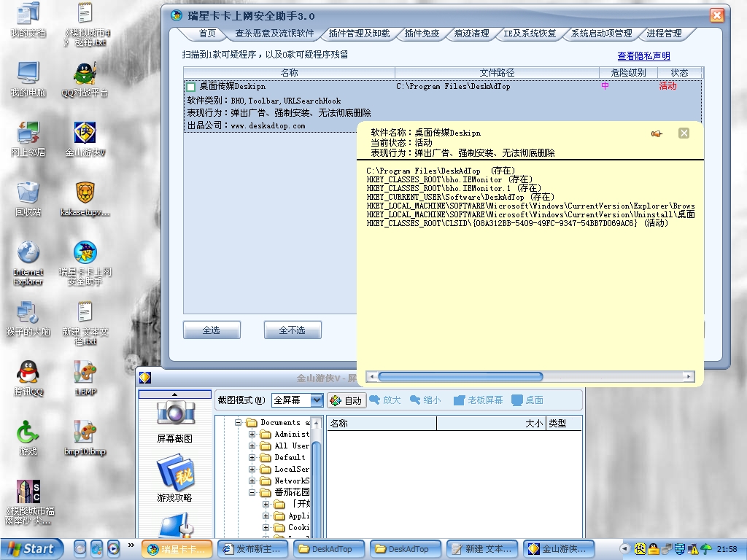Open bmp10.bmp desktop file icon
The width and height of the screenshot is (747, 560).
[85, 437]
